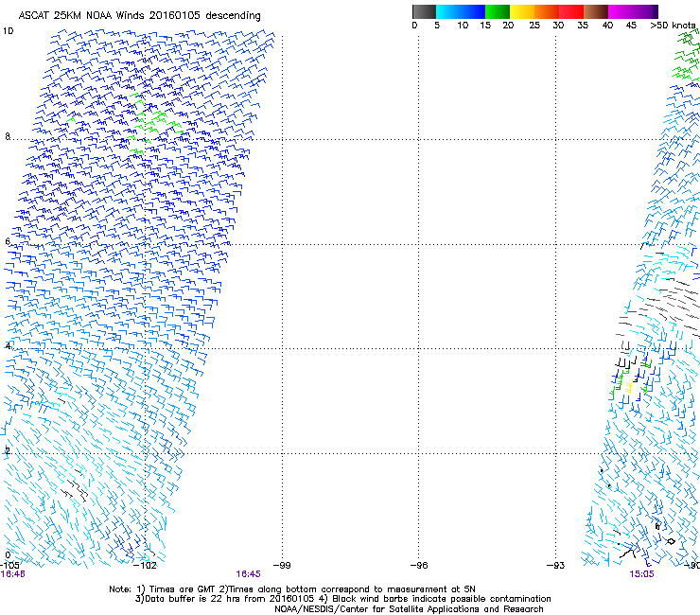Viewport: 700px width, 615px height.
Task: Click the '-99' longitude axis label
Action: coord(282,566)
